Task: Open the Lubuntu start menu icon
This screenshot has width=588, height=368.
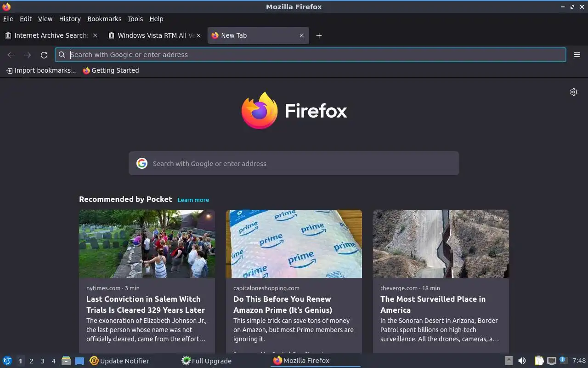Action: tap(7, 361)
